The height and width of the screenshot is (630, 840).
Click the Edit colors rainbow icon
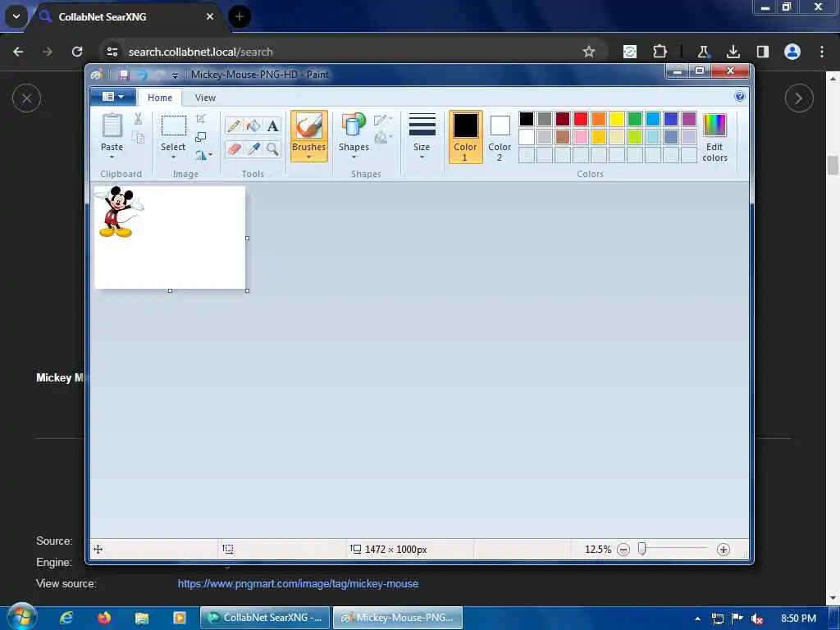coord(714,126)
